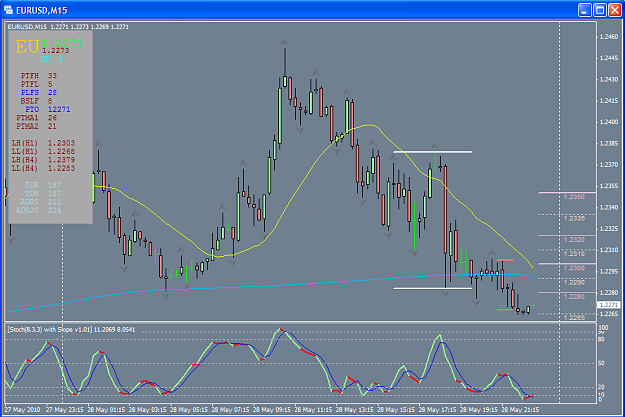
Task: Select the BSLF row in info panel
Action: pyautogui.click(x=36, y=101)
